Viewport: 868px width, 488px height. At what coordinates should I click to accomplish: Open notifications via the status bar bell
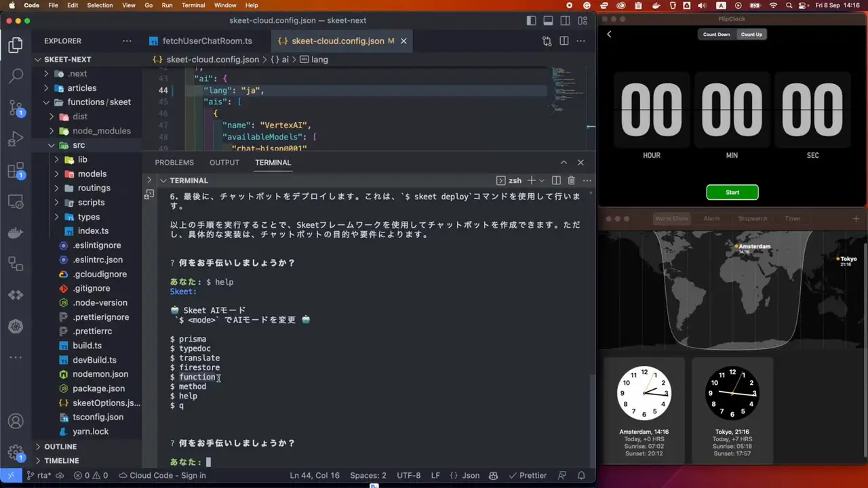click(581, 475)
